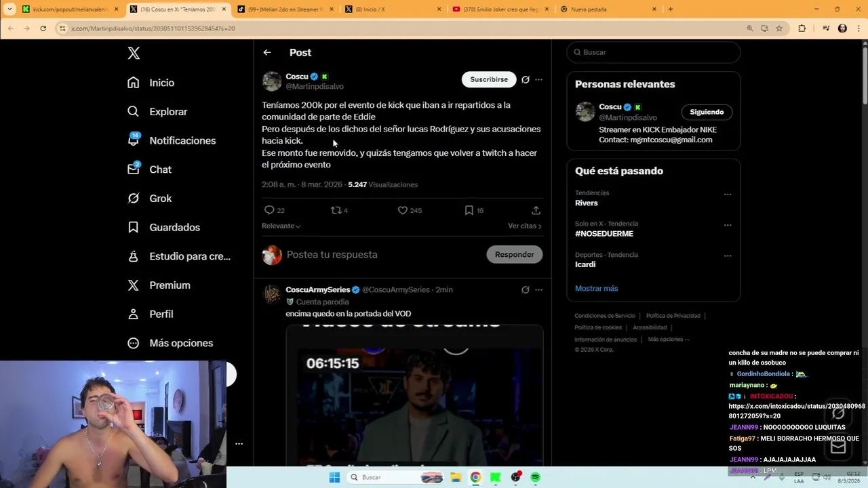
Task: Click Grok icon on CoscuArmySeries reply
Action: click(x=525, y=289)
